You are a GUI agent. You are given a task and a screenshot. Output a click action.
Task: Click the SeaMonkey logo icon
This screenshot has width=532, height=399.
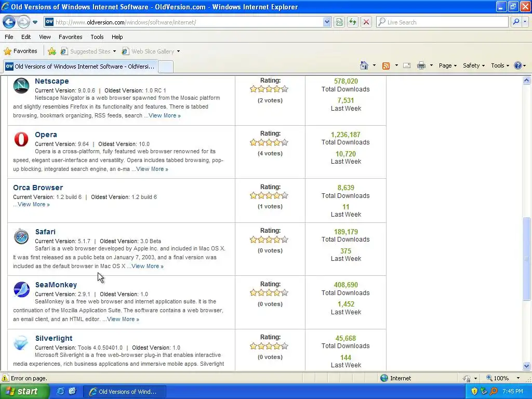pos(21,289)
